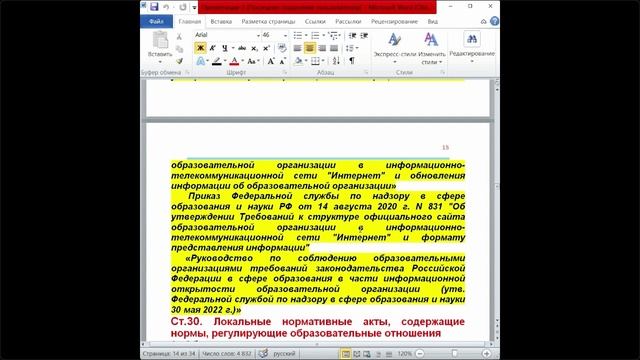Switch to the Главная tab
Viewport: 640px width, 360px height.
pos(190,21)
